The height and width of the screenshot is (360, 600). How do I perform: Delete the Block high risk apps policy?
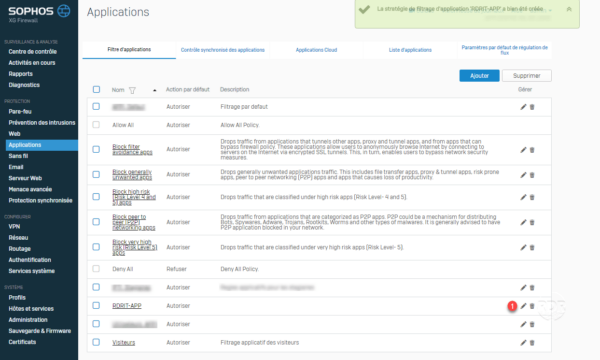click(532, 197)
